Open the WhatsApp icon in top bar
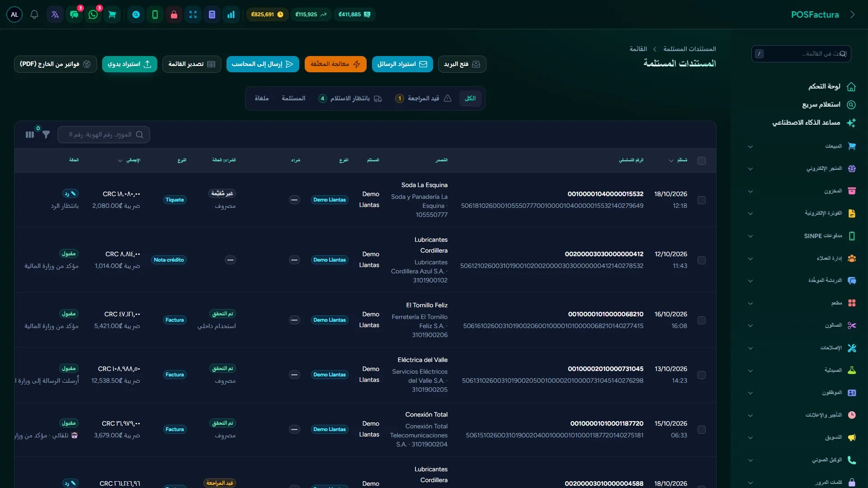 pos(93,14)
